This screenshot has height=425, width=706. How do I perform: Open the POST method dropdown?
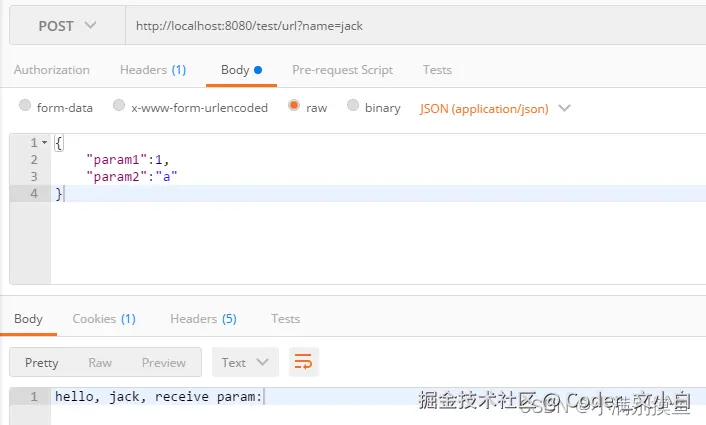68,26
